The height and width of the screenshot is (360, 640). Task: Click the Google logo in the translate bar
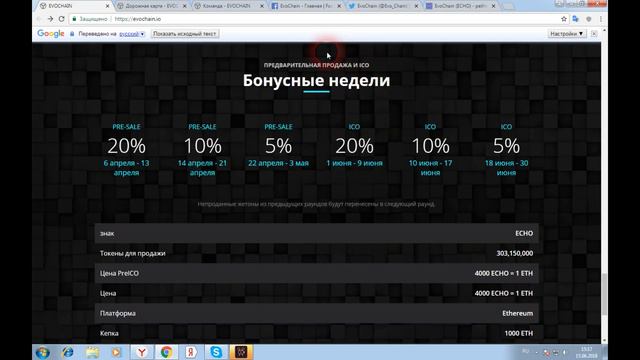51,33
